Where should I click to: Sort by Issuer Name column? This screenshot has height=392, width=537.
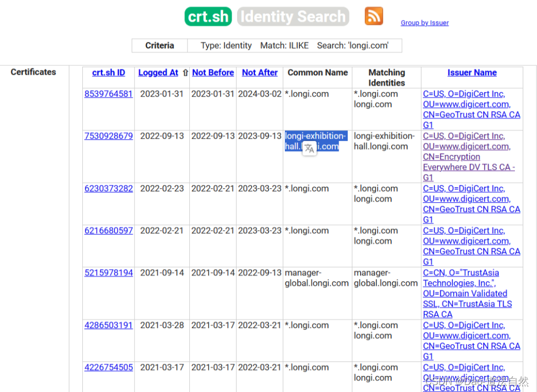(x=471, y=73)
